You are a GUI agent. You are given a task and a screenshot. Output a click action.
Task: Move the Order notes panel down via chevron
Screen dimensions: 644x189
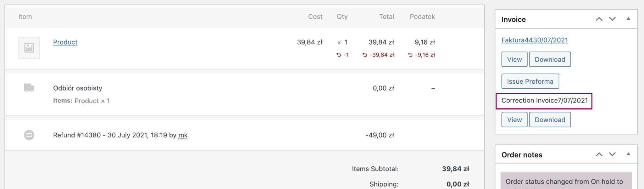point(612,154)
